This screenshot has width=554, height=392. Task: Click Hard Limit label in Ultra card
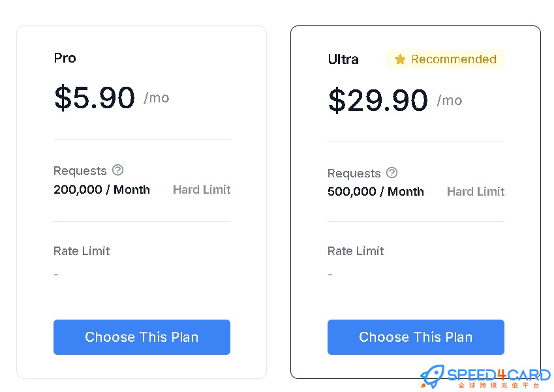tap(476, 191)
